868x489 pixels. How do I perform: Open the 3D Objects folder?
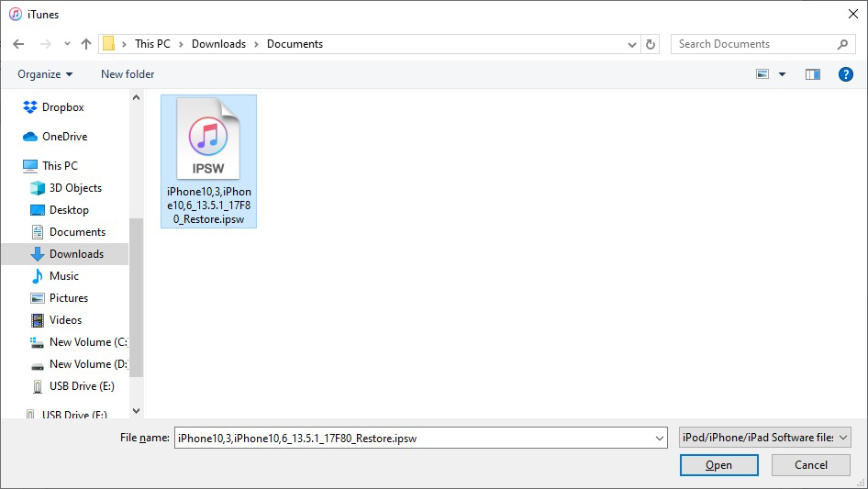pos(75,188)
